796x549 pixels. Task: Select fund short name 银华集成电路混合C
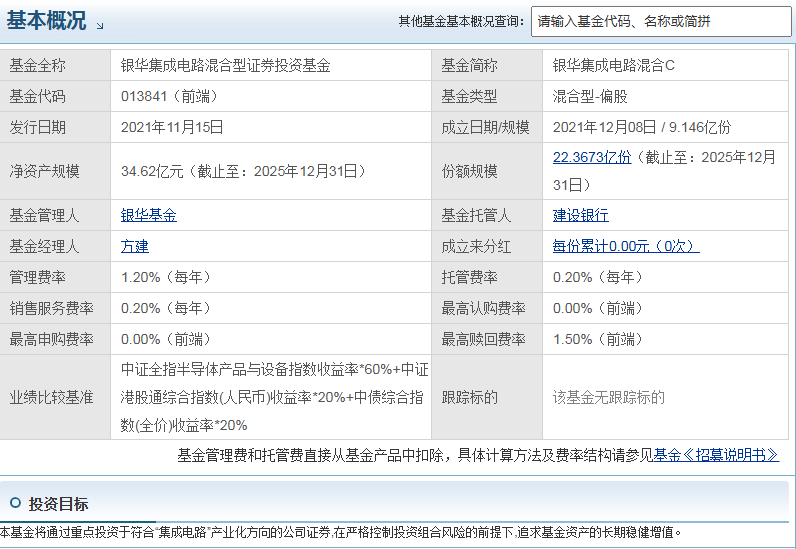[614, 66]
